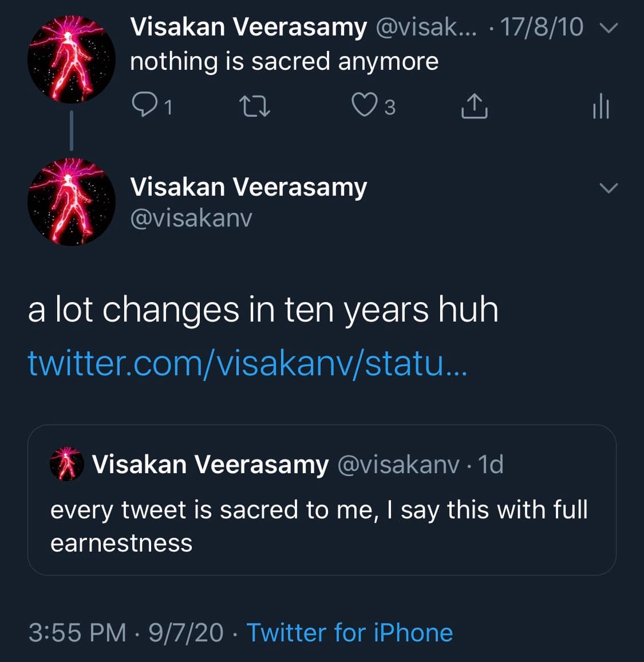This screenshot has width=644, height=662.
Task: Open the @visakanv handle under main name
Action: point(191,218)
